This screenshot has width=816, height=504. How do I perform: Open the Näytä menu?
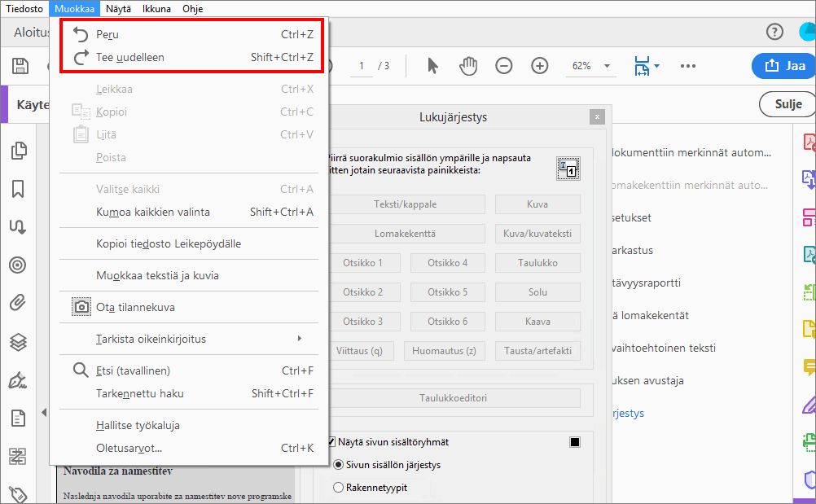click(x=119, y=9)
